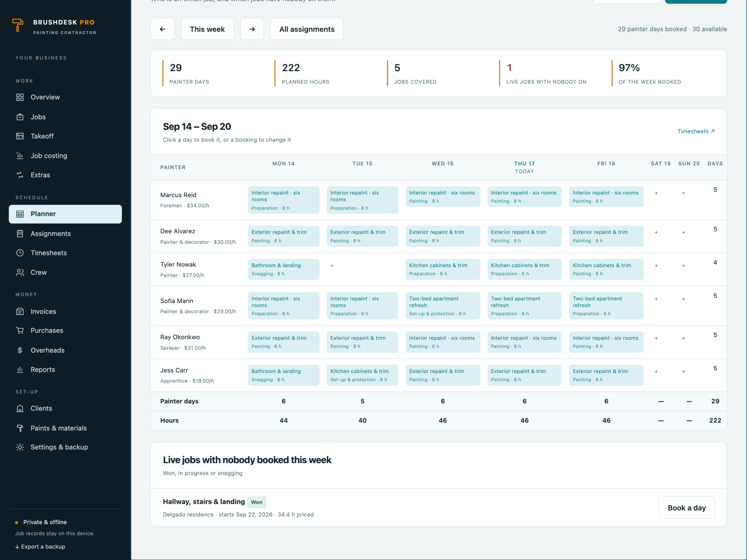Add booking for Tyler Nowak on Tuesday
The image size is (747, 560).
pos(332,266)
